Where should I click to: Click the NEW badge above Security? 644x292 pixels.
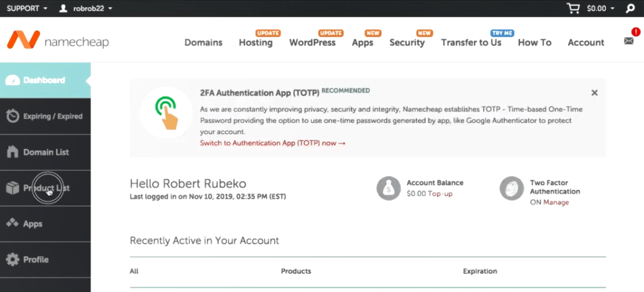[425, 33]
